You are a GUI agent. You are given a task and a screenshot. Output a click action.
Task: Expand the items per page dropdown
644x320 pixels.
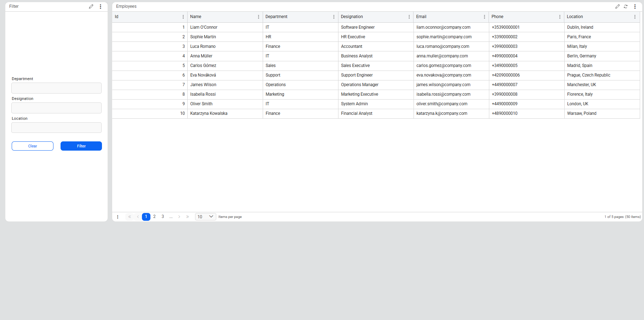(x=205, y=217)
